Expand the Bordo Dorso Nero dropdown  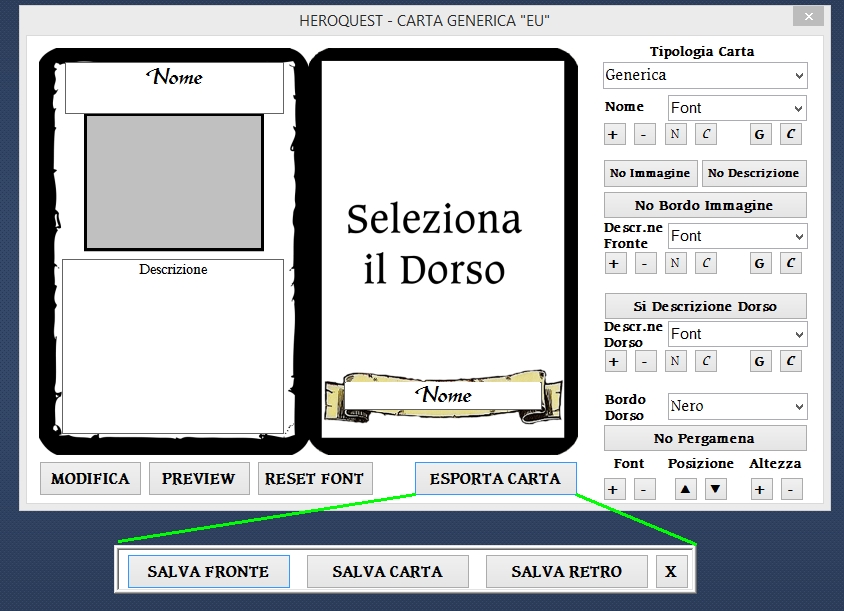737,406
